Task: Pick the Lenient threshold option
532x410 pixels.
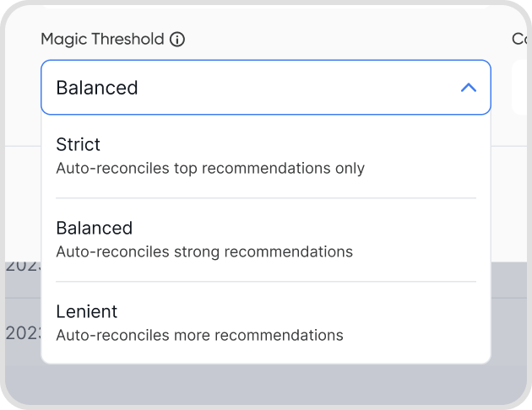Action: click(265, 322)
